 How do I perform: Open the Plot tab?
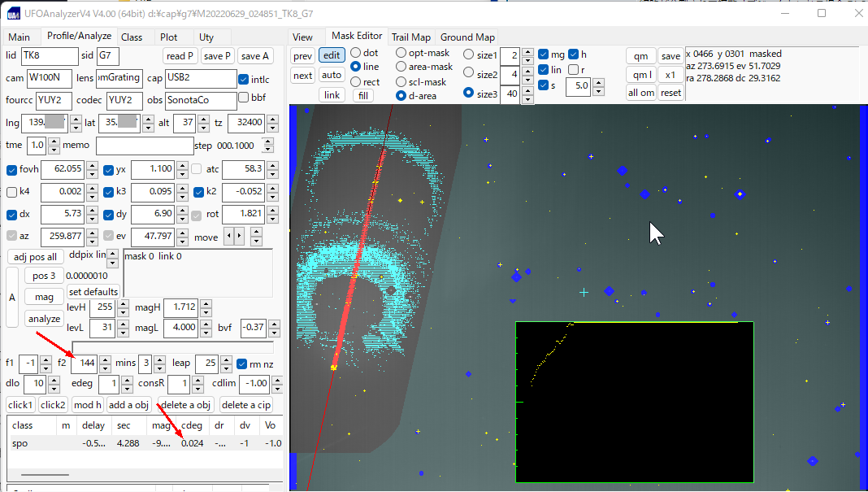pos(168,37)
